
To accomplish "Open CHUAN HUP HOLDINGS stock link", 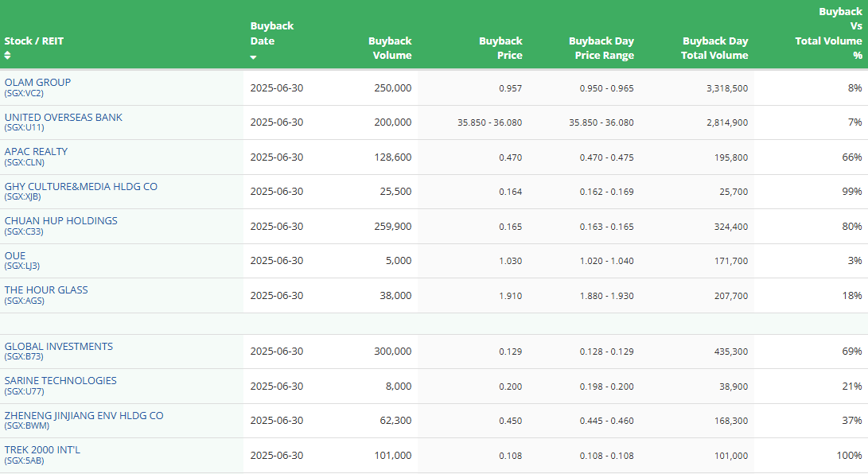I will pyautogui.click(x=61, y=220).
